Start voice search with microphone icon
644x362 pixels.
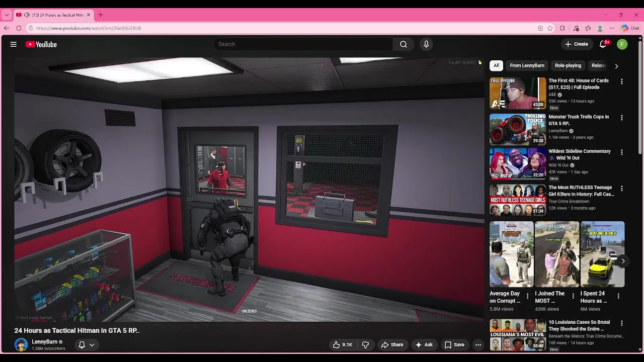(x=426, y=44)
